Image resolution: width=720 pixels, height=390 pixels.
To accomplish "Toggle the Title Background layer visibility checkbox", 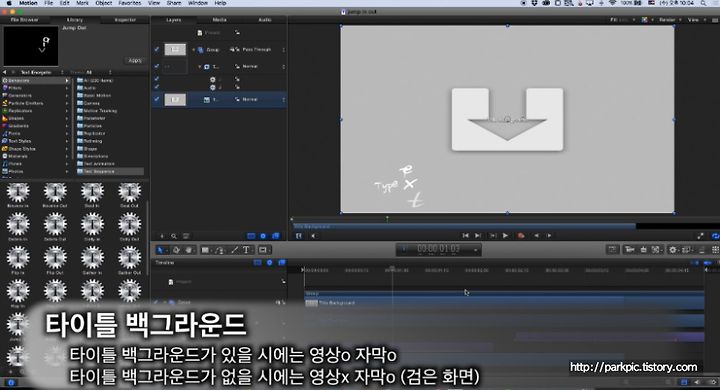I will click(157, 99).
